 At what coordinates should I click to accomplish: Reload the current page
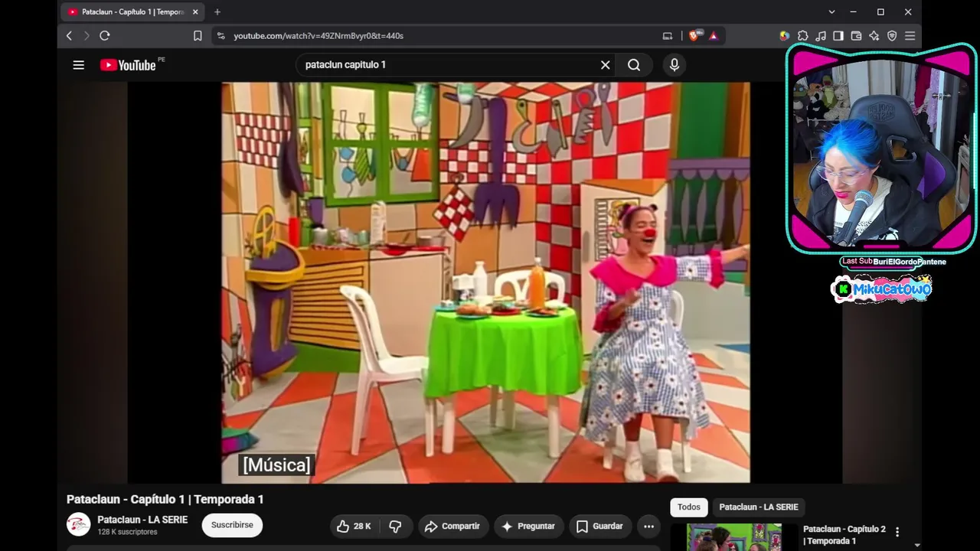(x=105, y=36)
